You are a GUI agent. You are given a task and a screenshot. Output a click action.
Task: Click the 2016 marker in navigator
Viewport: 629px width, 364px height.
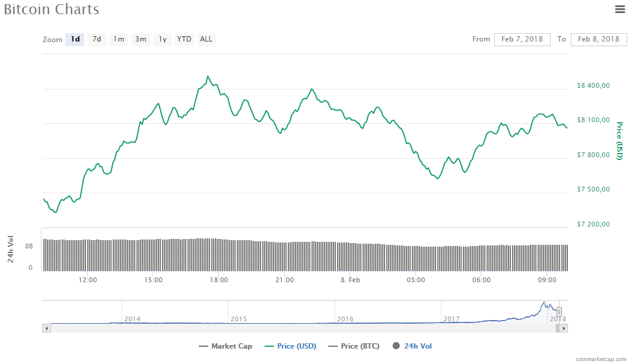coord(345,319)
